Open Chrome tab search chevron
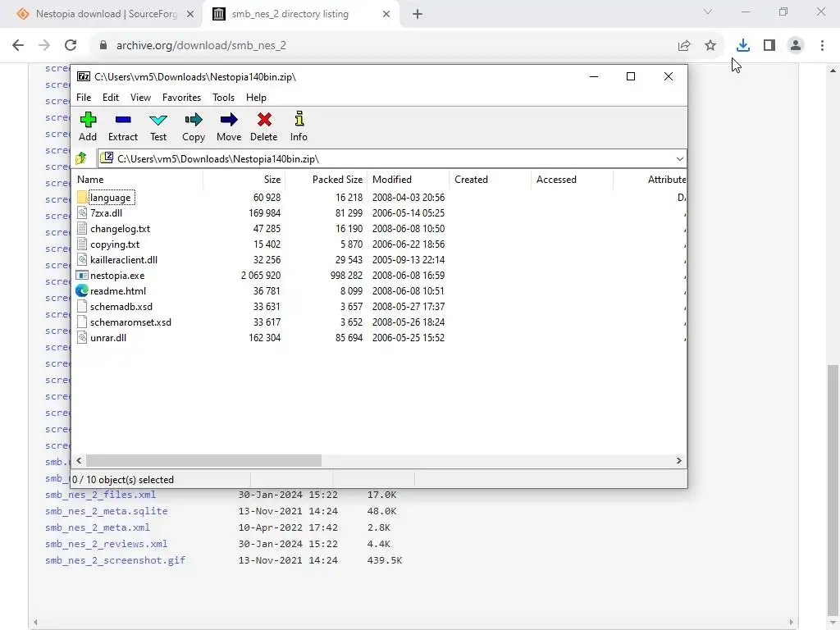This screenshot has width=840, height=630. point(708,11)
